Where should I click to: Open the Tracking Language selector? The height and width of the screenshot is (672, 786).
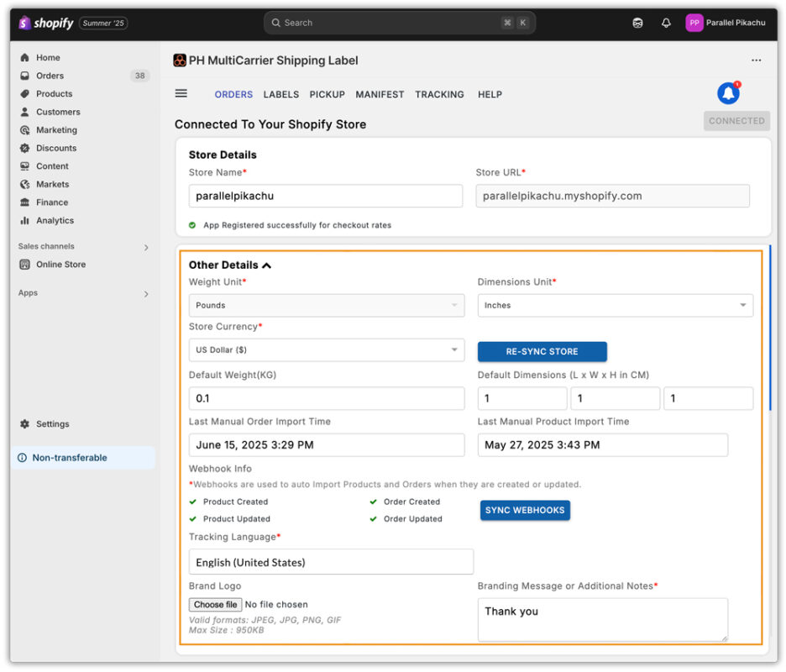pos(331,562)
